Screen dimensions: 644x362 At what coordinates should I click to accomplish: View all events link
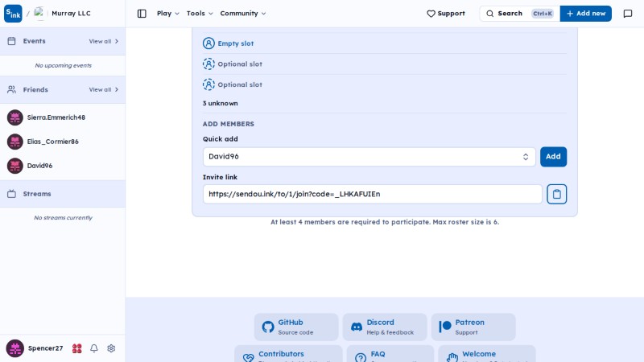tap(104, 42)
